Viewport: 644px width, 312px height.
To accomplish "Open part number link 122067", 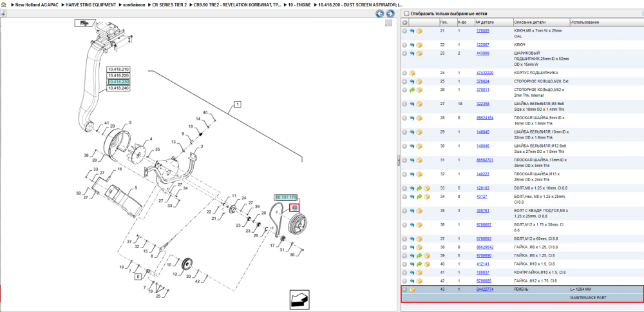I will (x=482, y=45).
